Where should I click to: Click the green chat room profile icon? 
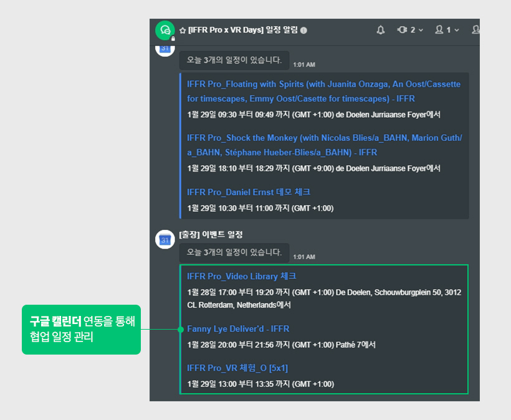(165, 31)
